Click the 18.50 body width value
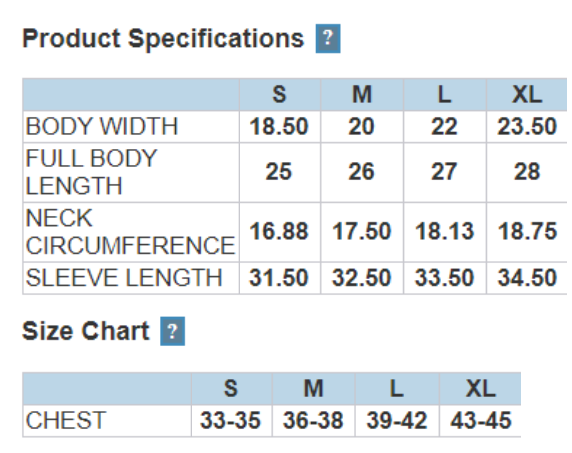 coord(280,127)
